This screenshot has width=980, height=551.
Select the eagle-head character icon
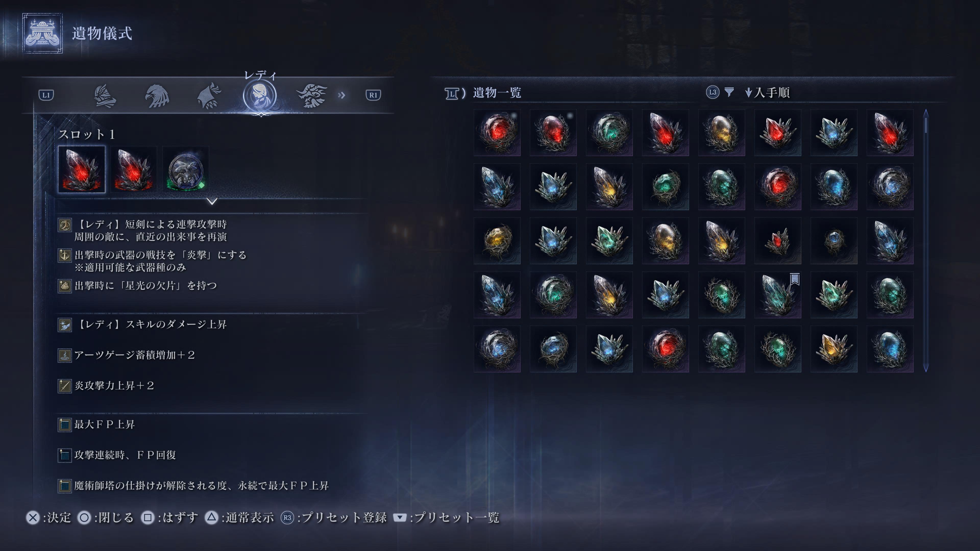157,95
